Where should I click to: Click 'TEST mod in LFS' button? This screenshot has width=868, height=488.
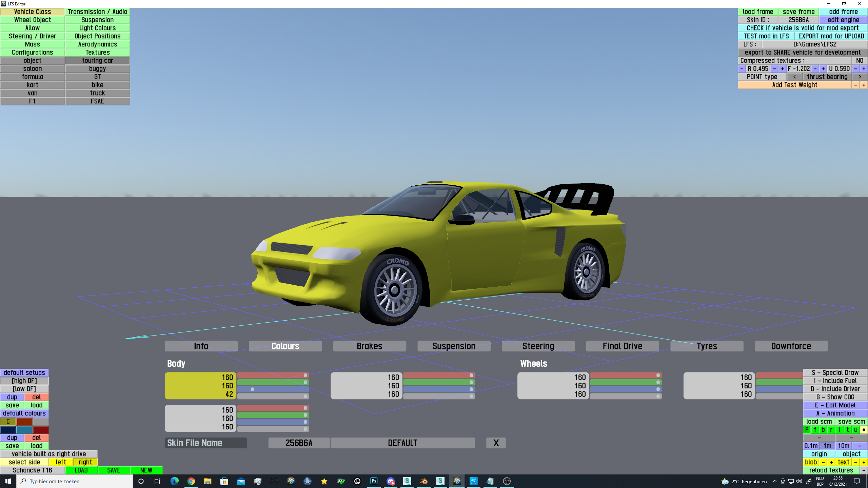tap(766, 36)
